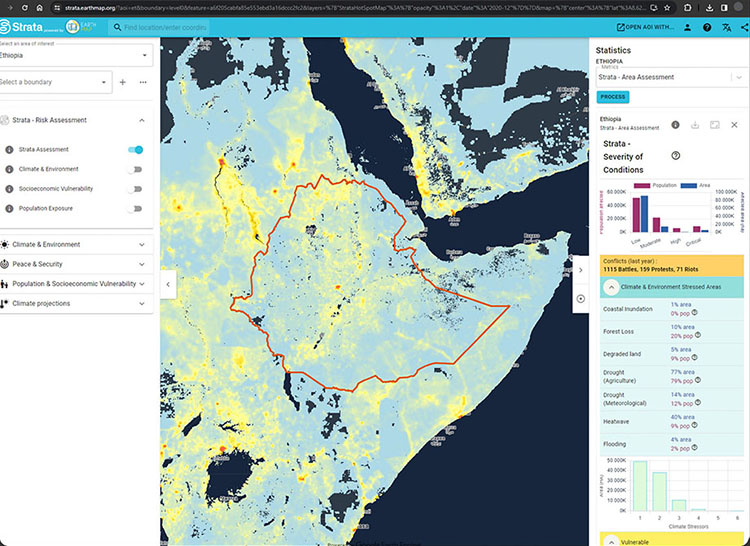Close the Ethiopia statistics card
Screen dimensions: 750x546
click(734, 125)
